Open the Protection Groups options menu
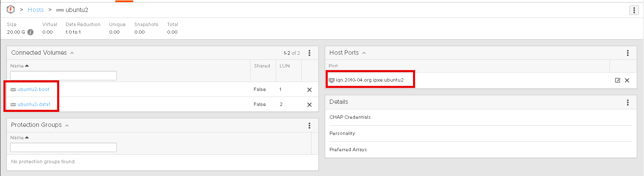The image size is (644, 176). (309, 125)
